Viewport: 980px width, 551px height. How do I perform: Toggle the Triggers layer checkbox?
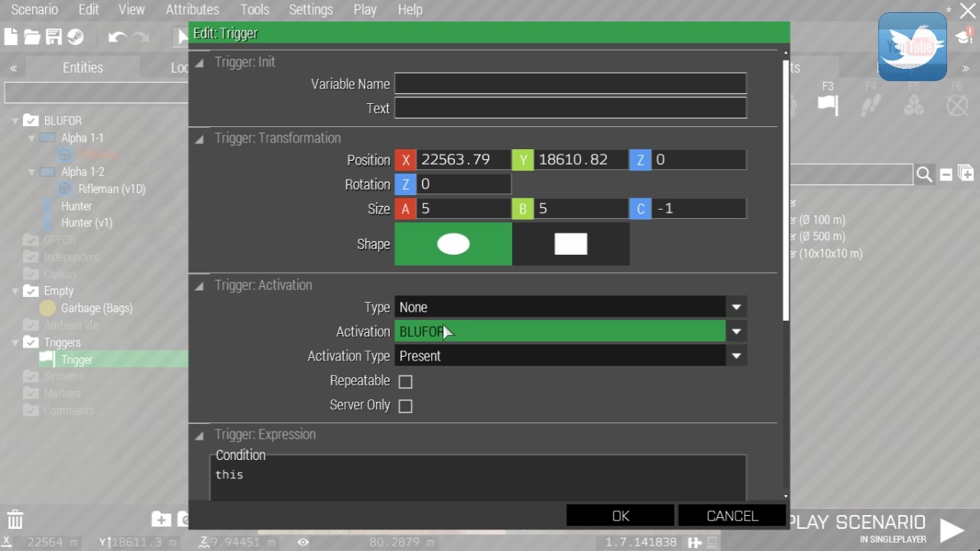[x=31, y=342]
